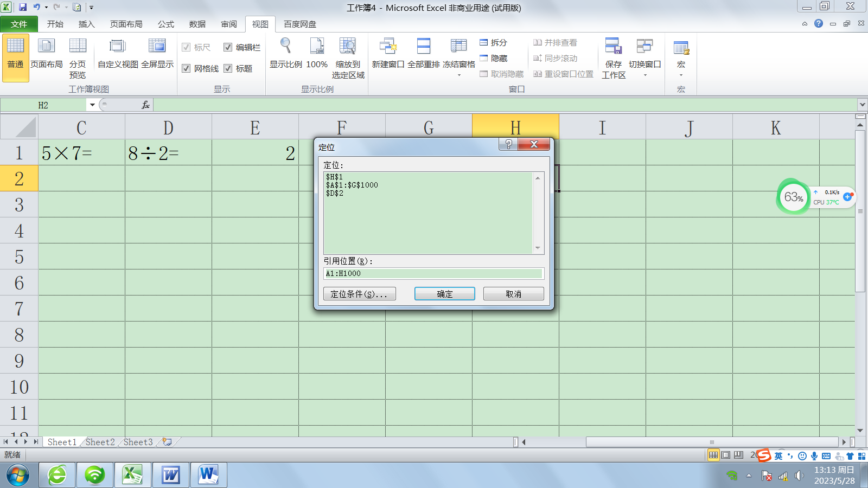Click the Select All corner button
This screenshot has width=868, height=488.
coord(19,127)
